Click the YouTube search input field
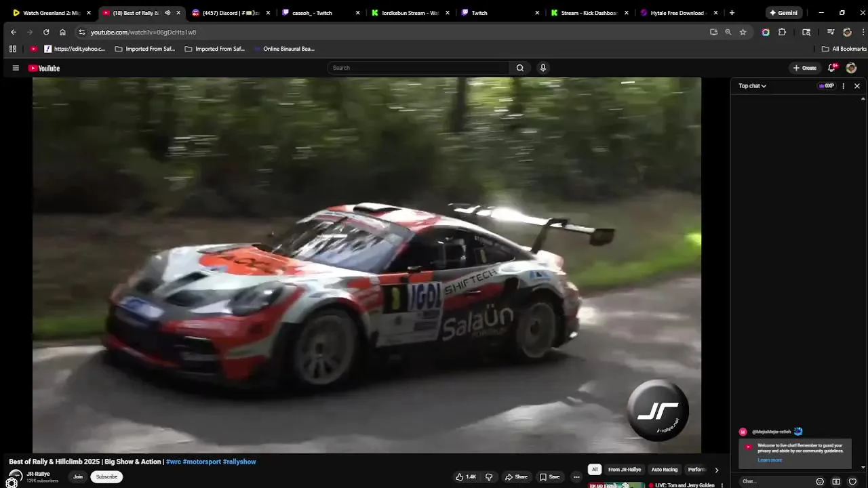Screen dimensions: 868x488 (x=418, y=68)
